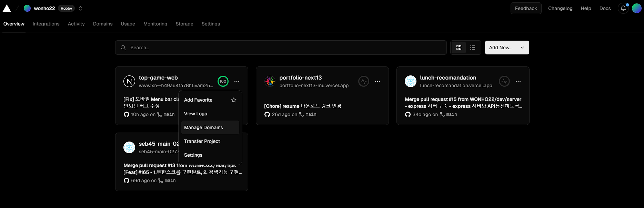
Task: Click the search magnifier icon
Action: [x=123, y=48]
